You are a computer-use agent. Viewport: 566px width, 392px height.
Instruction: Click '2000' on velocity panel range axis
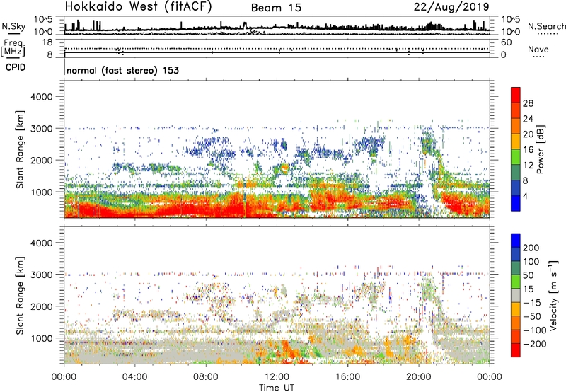pos(42,306)
